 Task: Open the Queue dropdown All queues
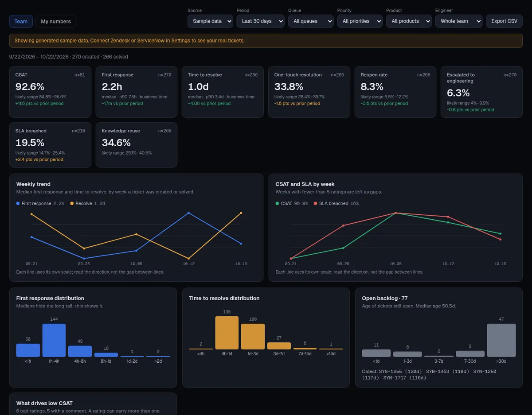coord(311,21)
